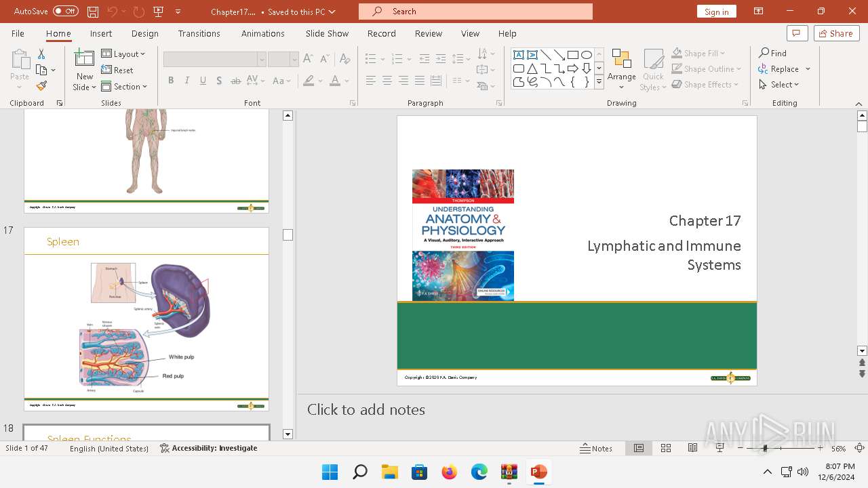Click the Undo arrow icon
The width and height of the screenshot is (868, 488).
(x=113, y=12)
